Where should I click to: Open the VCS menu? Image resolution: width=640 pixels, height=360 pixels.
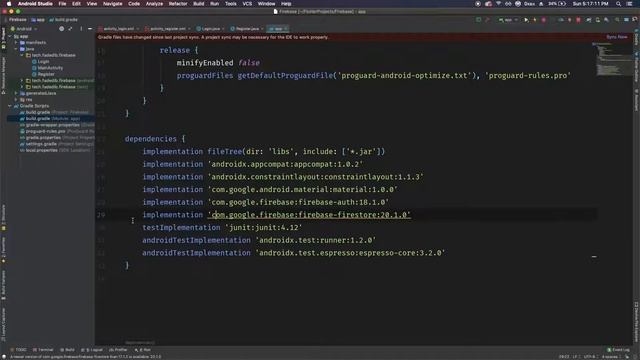(247, 4)
